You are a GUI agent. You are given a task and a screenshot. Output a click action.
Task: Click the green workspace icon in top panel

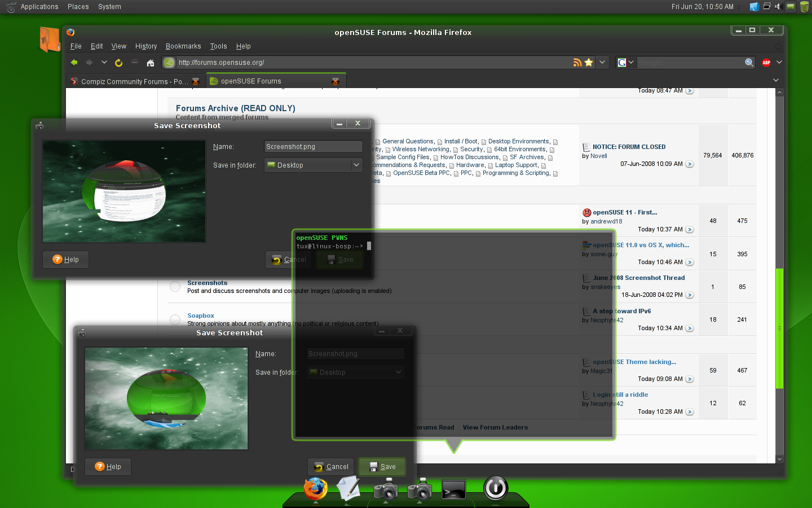[x=791, y=7]
